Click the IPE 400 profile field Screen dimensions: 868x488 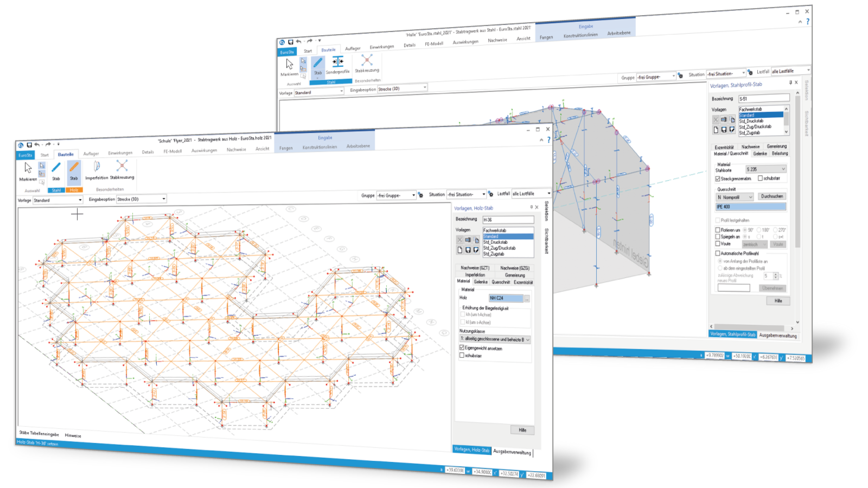(751, 207)
